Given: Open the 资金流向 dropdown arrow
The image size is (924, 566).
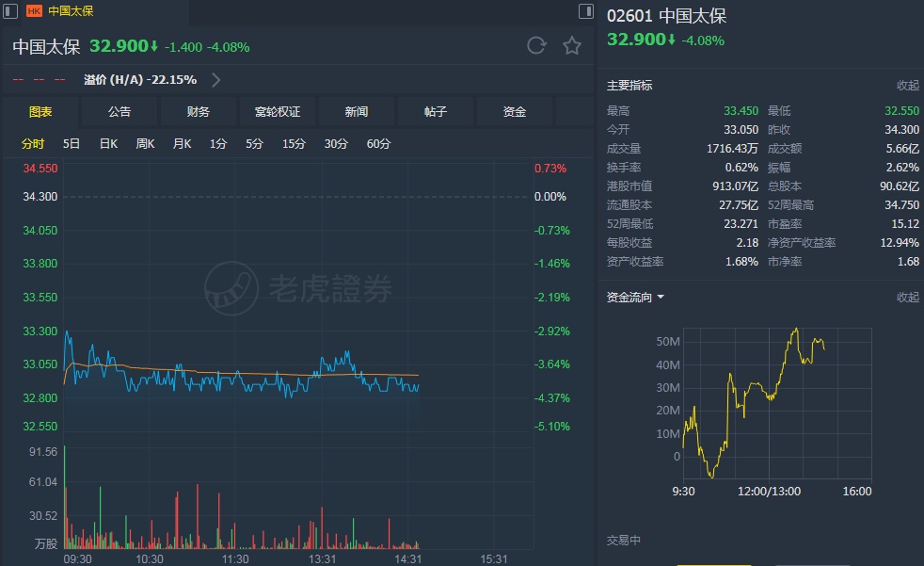Looking at the screenshot, I should click(661, 298).
